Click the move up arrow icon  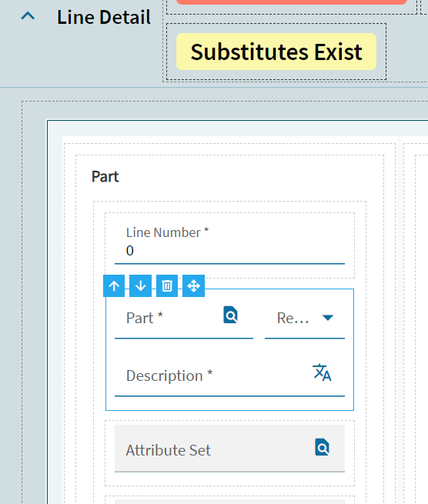[x=114, y=285]
